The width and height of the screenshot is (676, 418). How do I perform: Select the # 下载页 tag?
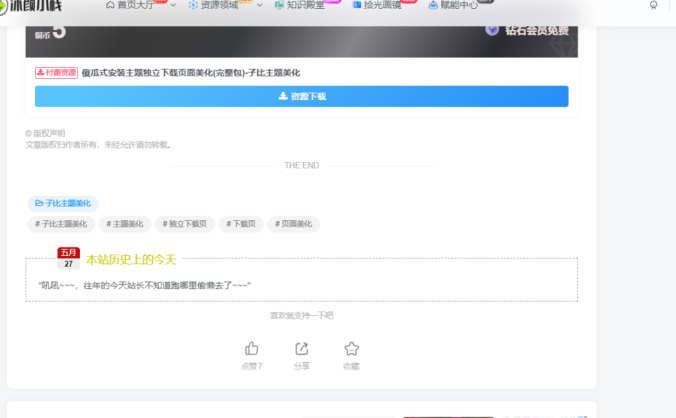pos(241,224)
